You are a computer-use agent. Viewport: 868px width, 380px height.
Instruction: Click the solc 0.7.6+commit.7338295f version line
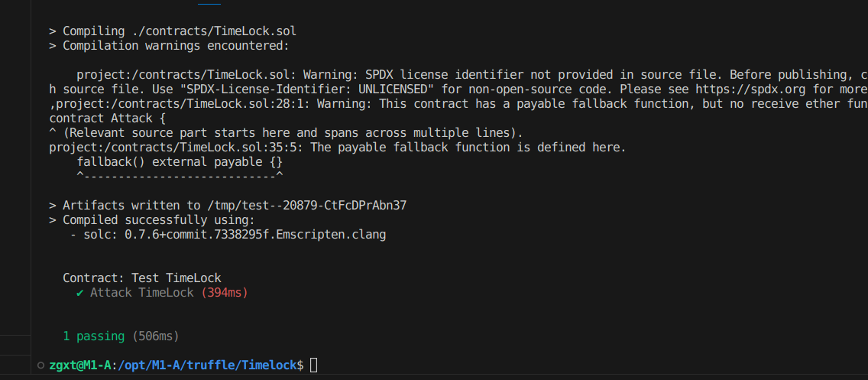pos(228,234)
